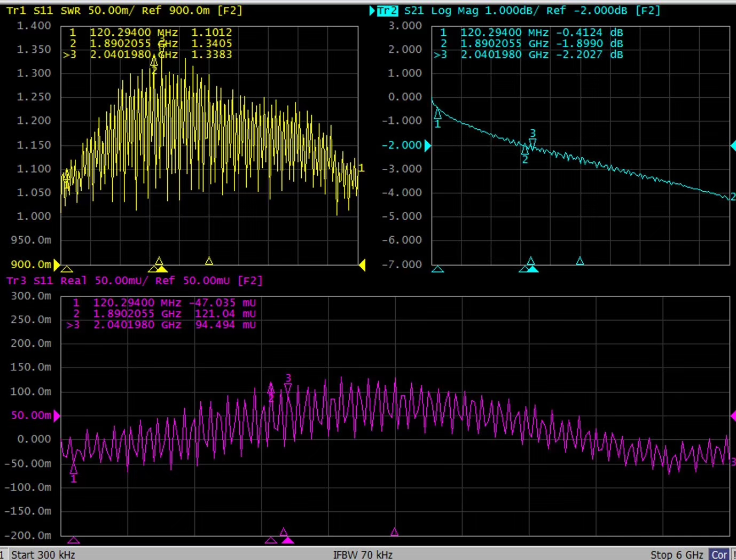Click filled cyan marker indicator on S21 axis

(533, 269)
